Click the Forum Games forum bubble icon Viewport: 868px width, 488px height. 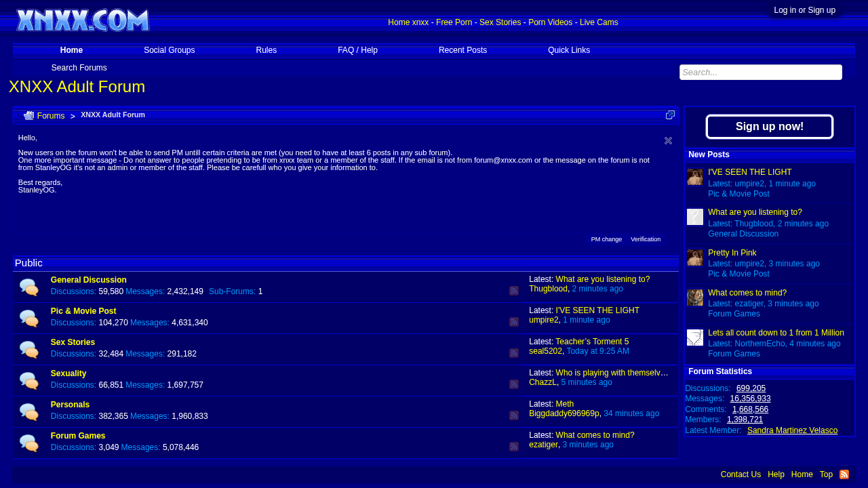pos(28,443)
